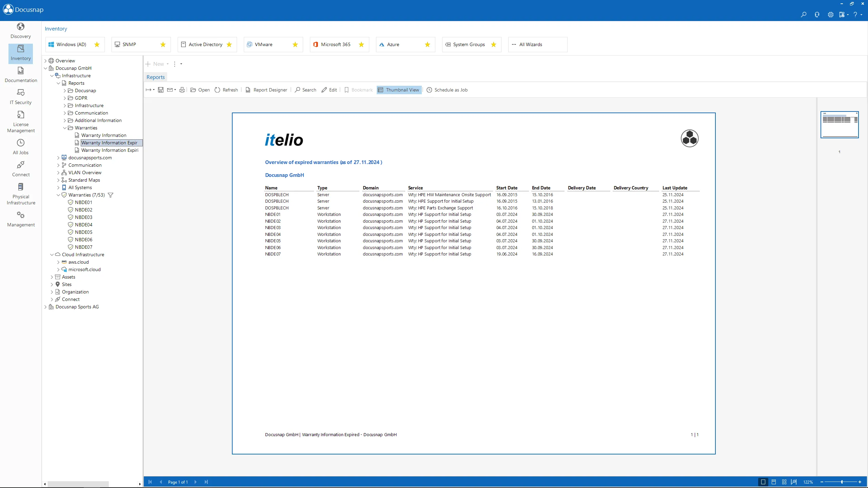This screenshot has width=868, height=488.
Task: Open Physical Infrastructure in the sidebar
Action: pos(21,194)
